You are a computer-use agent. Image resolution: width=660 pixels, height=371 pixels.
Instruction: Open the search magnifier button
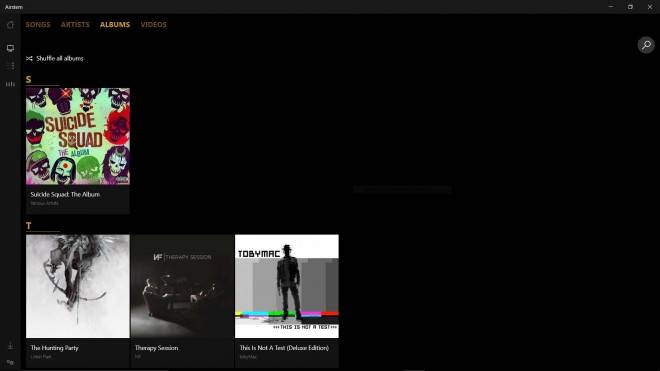pos(646,45)
